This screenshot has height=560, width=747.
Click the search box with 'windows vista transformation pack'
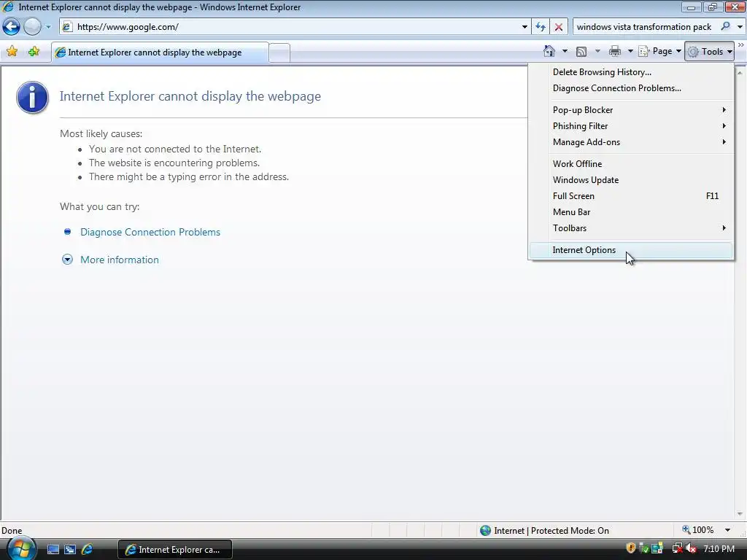(644, 27)
